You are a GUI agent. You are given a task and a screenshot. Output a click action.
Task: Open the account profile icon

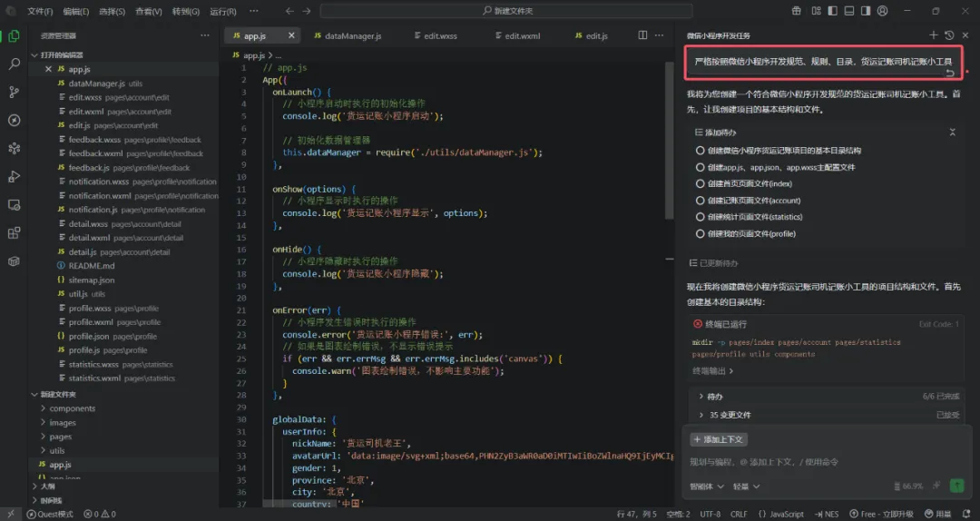[883, 11]
